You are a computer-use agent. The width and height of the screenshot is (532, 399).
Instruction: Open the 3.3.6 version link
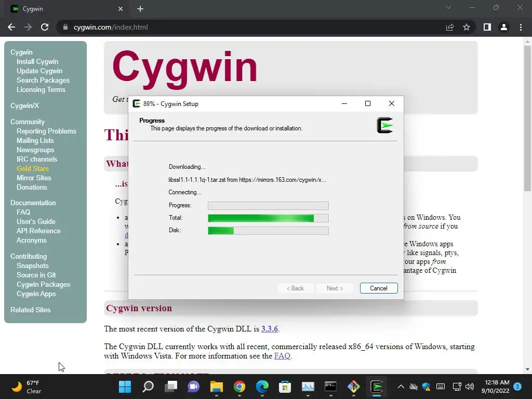coord(270,329)
